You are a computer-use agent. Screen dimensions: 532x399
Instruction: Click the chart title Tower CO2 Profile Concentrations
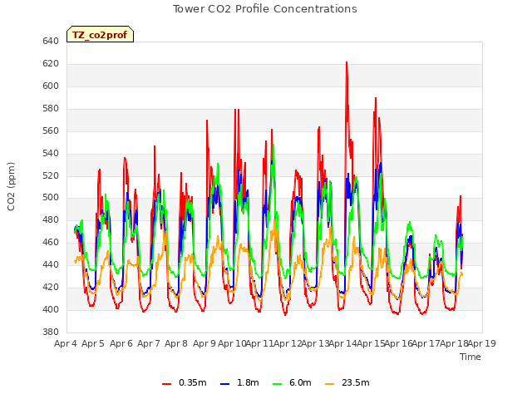pyautogui.click(x=265, y=9)
